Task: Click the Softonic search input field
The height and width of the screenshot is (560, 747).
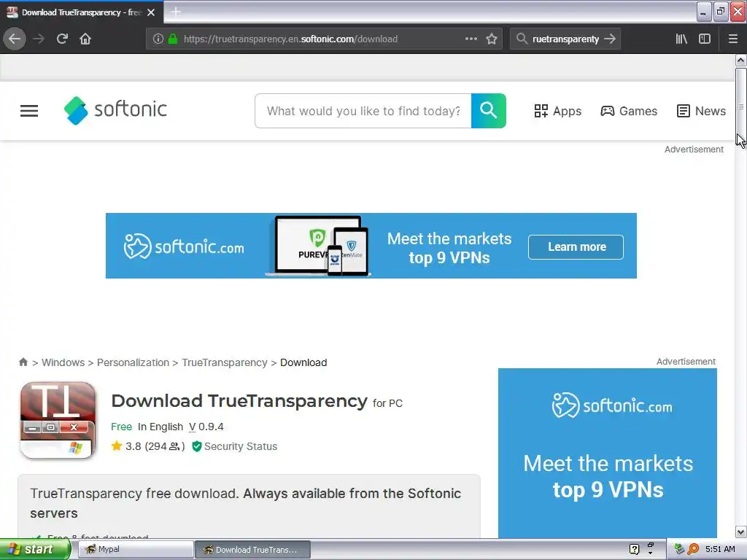Action: pyautogui.click(x=363, y=111)
